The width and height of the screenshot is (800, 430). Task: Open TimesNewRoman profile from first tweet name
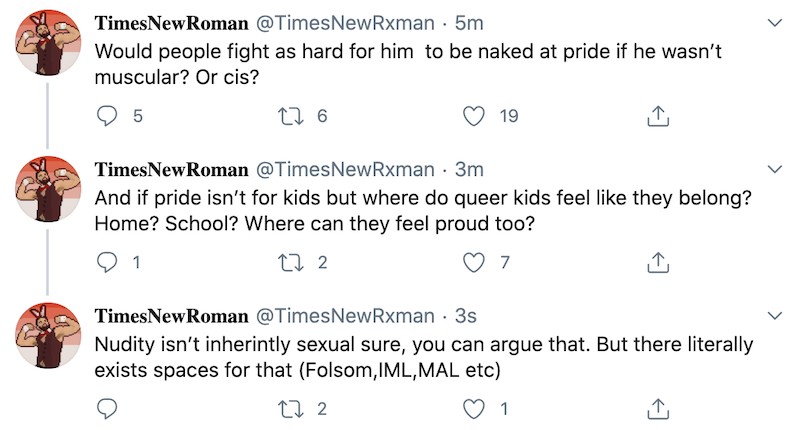tap(171, 22)
